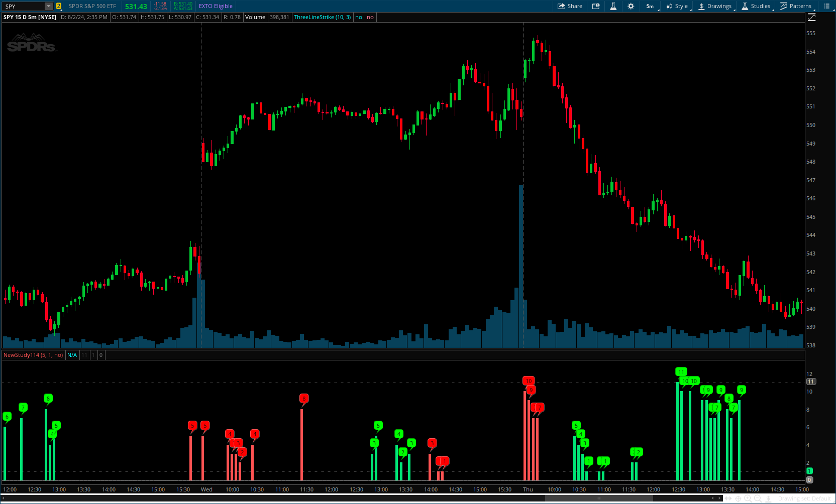The width and height of the screenshot is (836, 504).
Task: Open the Studies dropdown menu
Action: [757, 6]
